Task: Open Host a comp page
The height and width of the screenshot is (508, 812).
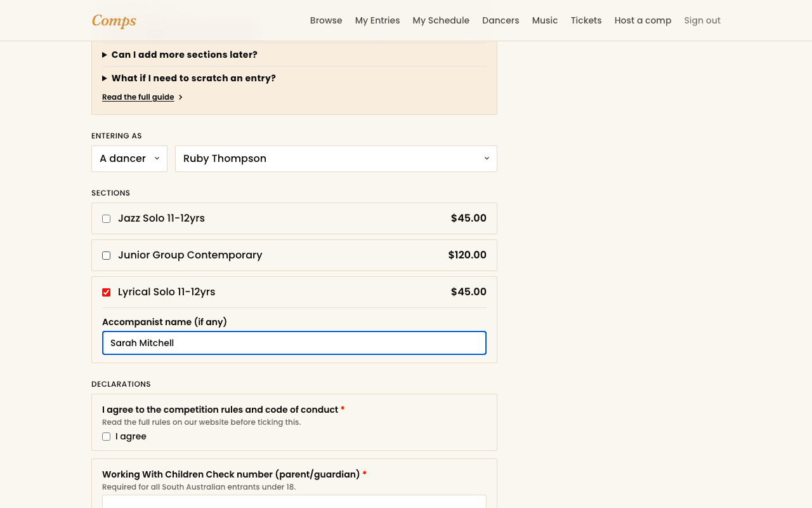Action: (x=643, y=20)
